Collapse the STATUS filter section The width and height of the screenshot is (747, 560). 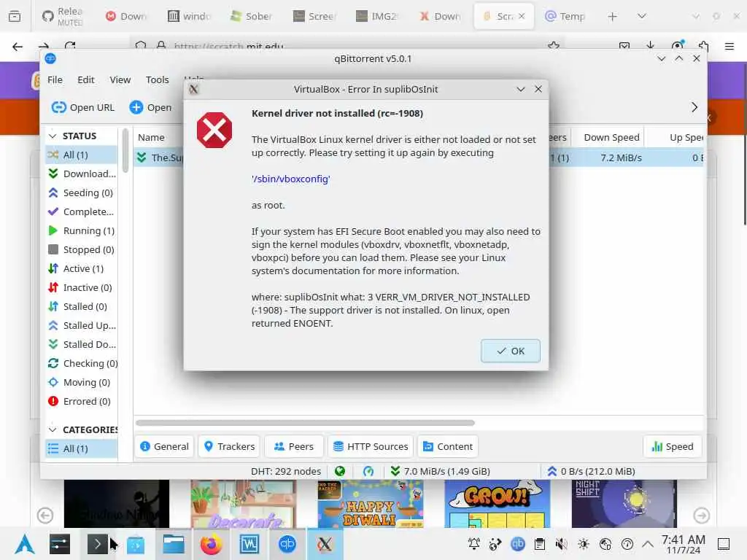(53, 136)
